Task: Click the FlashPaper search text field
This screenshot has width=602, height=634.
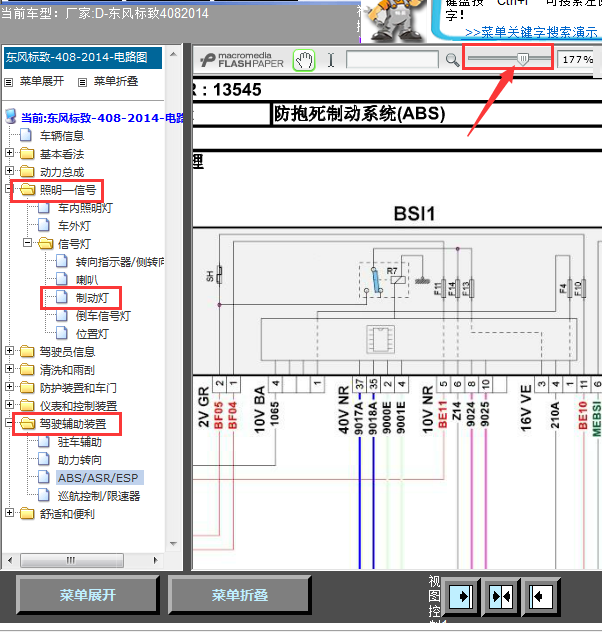Action: click(x=392, y=60)
